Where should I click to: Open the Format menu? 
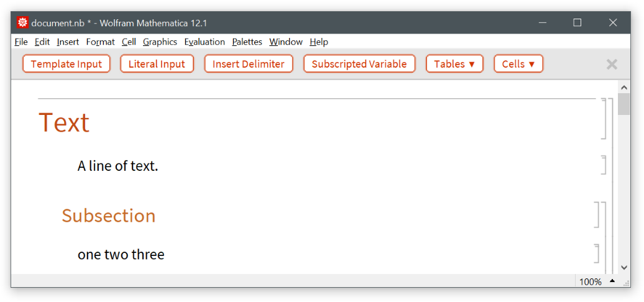100,42
